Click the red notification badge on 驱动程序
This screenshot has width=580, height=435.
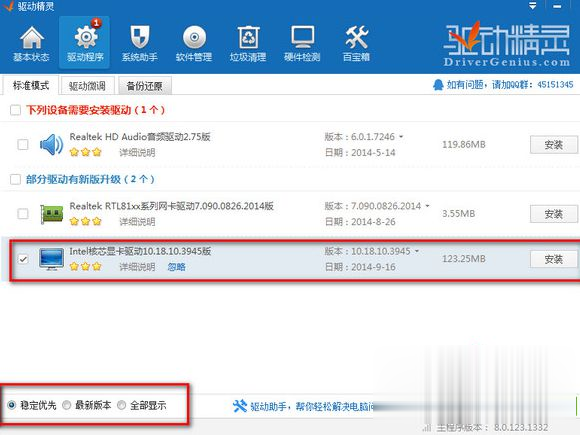pos(96,23)
